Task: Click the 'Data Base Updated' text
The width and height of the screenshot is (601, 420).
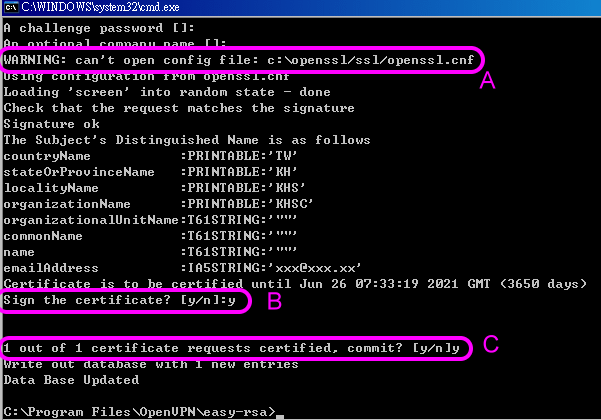Action: 70,380
